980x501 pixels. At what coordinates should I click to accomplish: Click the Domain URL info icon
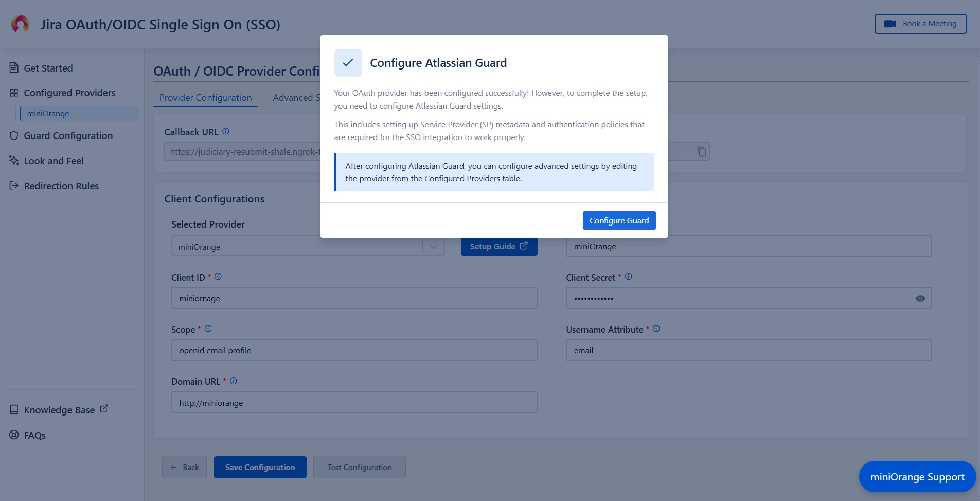click(x=234, y=381)
